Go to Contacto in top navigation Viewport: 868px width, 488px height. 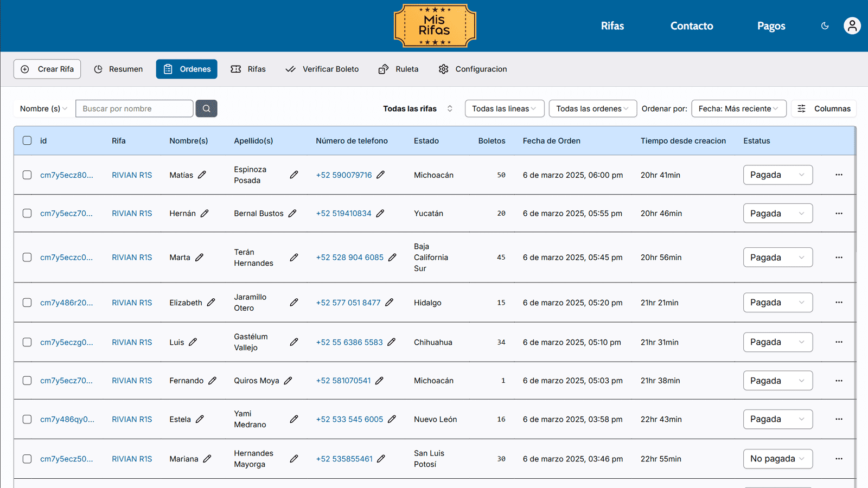click(x=692, y=25)
